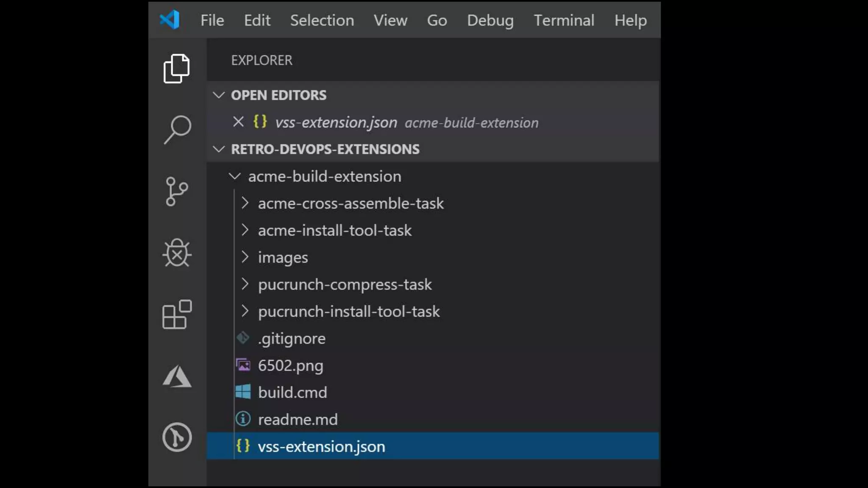This screenshot has height=488, width=868.
Task: Collapse the Open Editors section
Action: (x=219, y=95)
